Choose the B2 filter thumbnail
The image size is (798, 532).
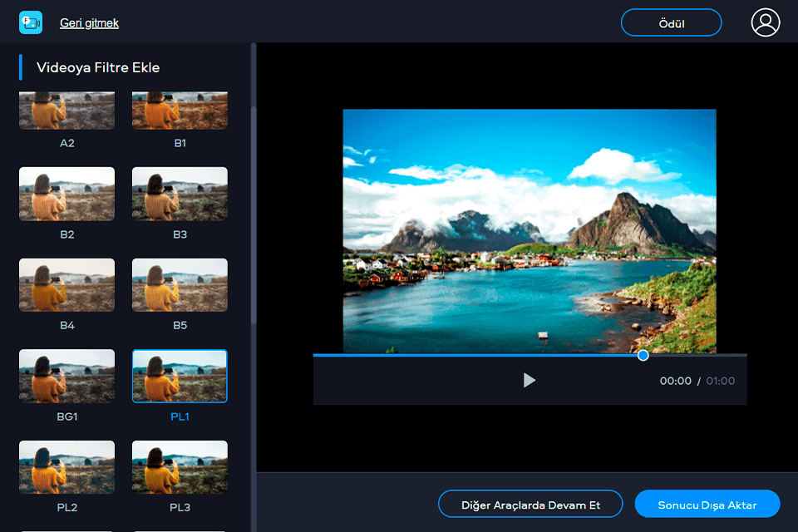click(x=66, y=194)
